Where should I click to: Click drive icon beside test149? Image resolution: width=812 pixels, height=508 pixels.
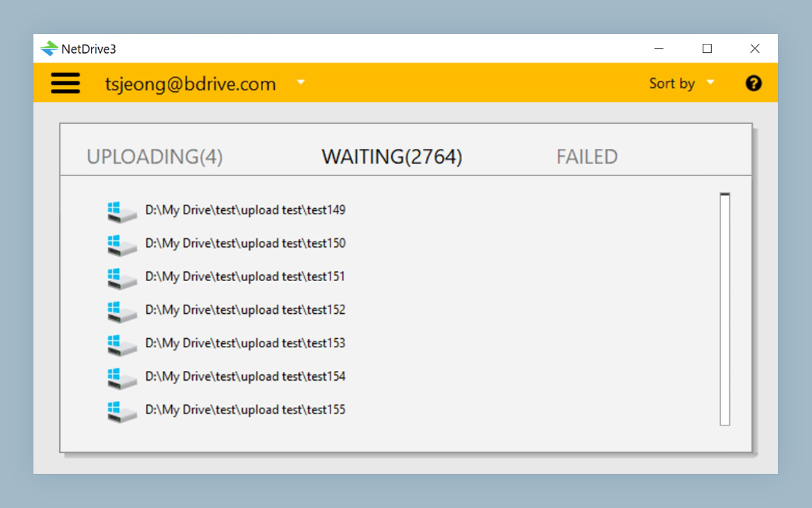(122, 212)
